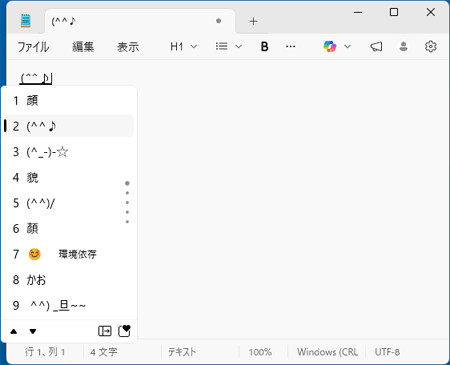Screen dimensions: 450x365
Task: Choose candidate 9 ^^) _旦~~
Action: pyautogui.click(x=69, y=305)
